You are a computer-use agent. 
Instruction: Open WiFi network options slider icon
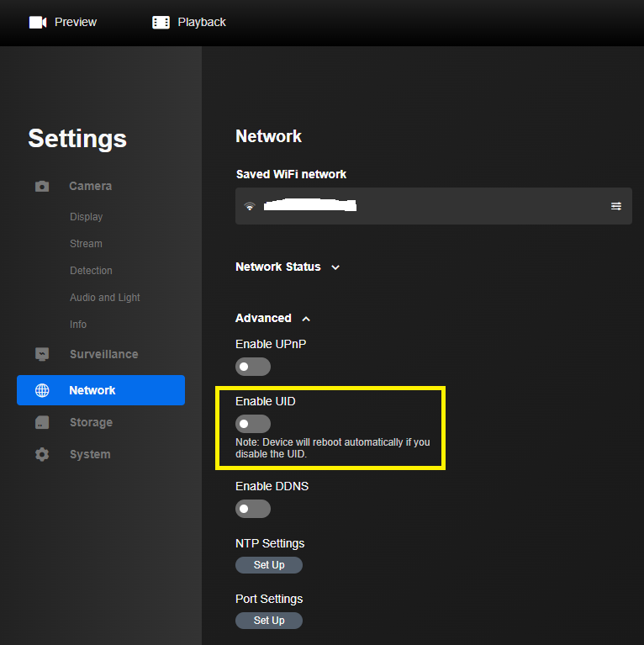point(616,206)
